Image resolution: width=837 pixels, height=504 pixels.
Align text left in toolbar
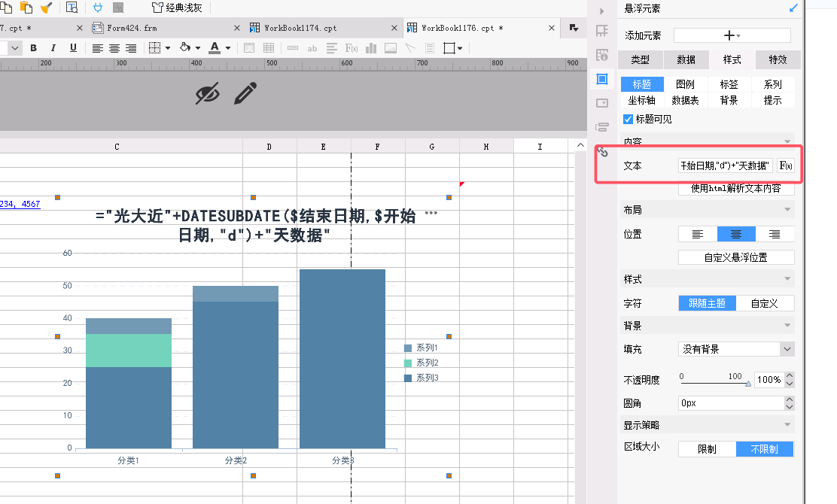click(97, 48)
